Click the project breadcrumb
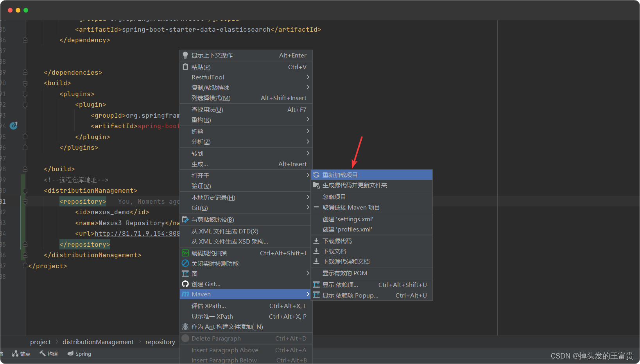The height and width of the screenshot is (364, 640). click(x=40, y=342)
